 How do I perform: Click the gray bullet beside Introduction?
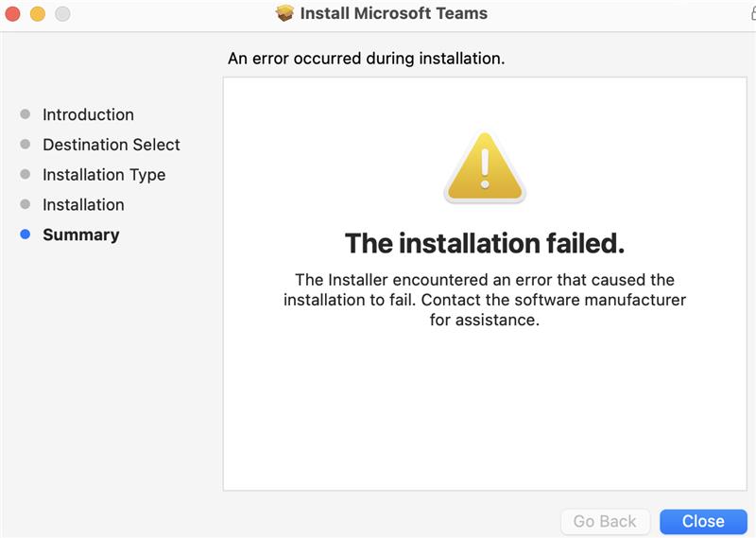pyautogui.click(x=26, y=114)
